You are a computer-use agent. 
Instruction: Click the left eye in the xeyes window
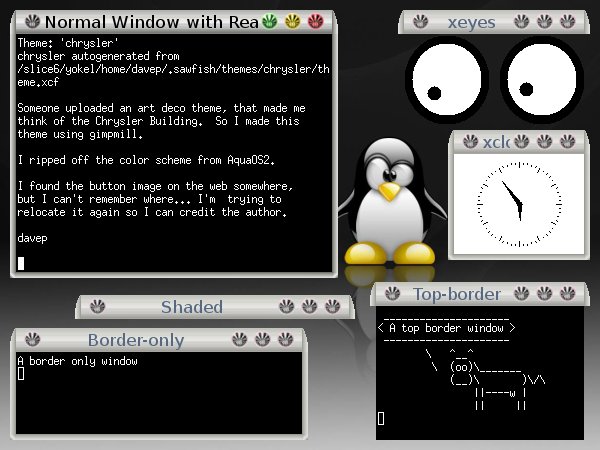point(447,80)
